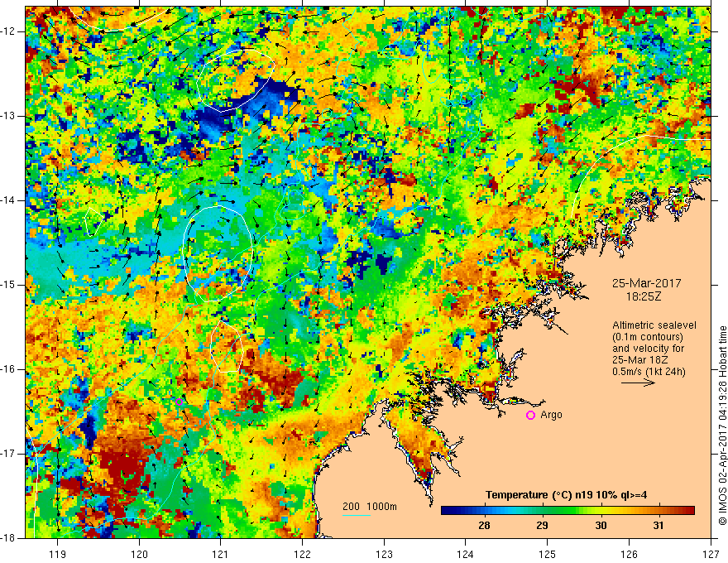This screenshot has width=728, height=563.
Task: Click the 0.5m/s velocity scale arrow
Action: pos(638,383)
